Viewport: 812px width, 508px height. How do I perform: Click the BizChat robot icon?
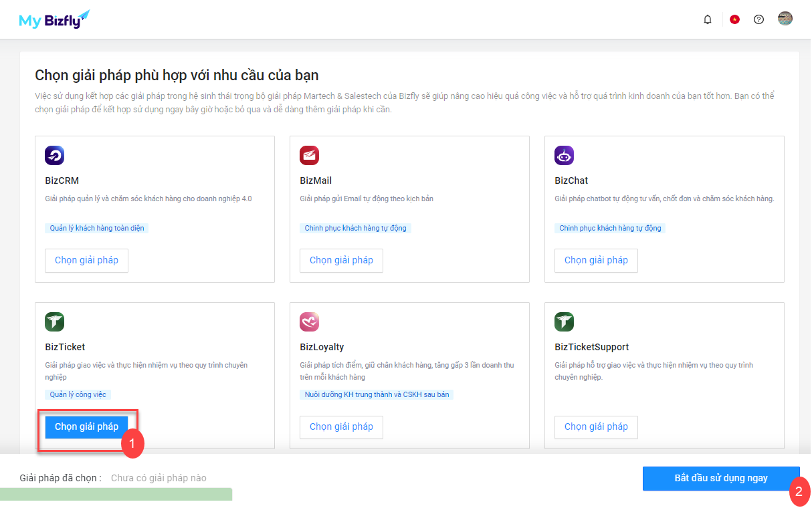(564, 156)
